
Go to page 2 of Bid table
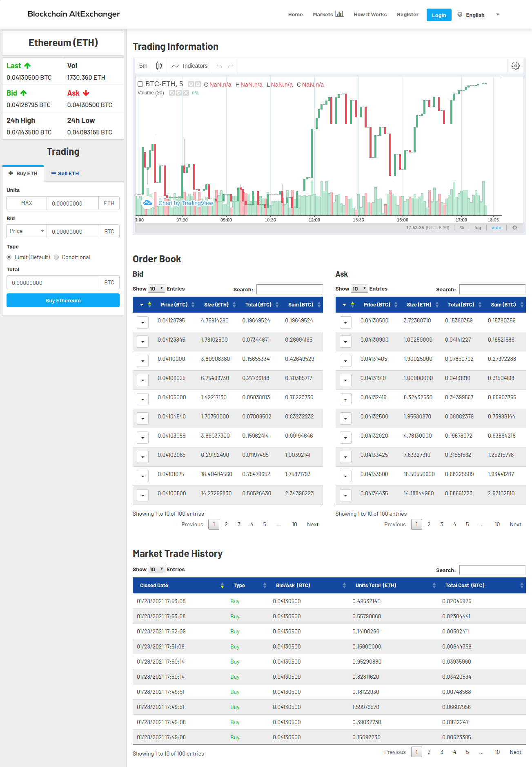point(226,524)
